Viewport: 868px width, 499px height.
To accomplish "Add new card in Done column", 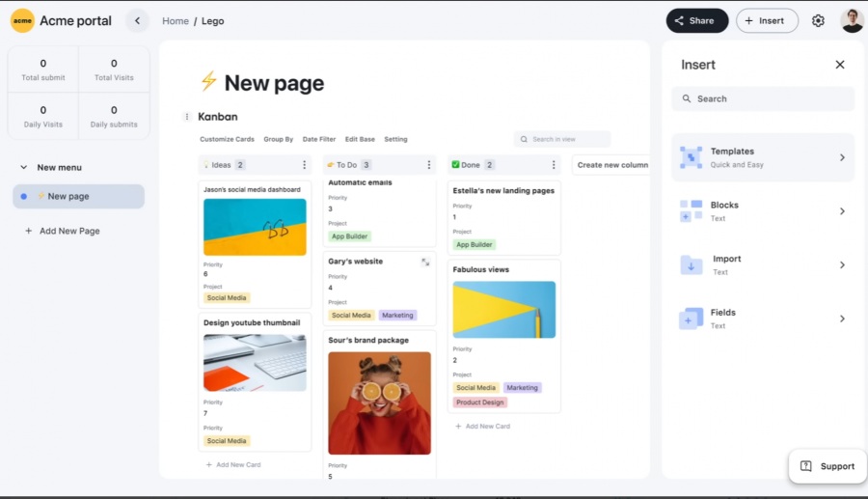I will pos(482,426).
